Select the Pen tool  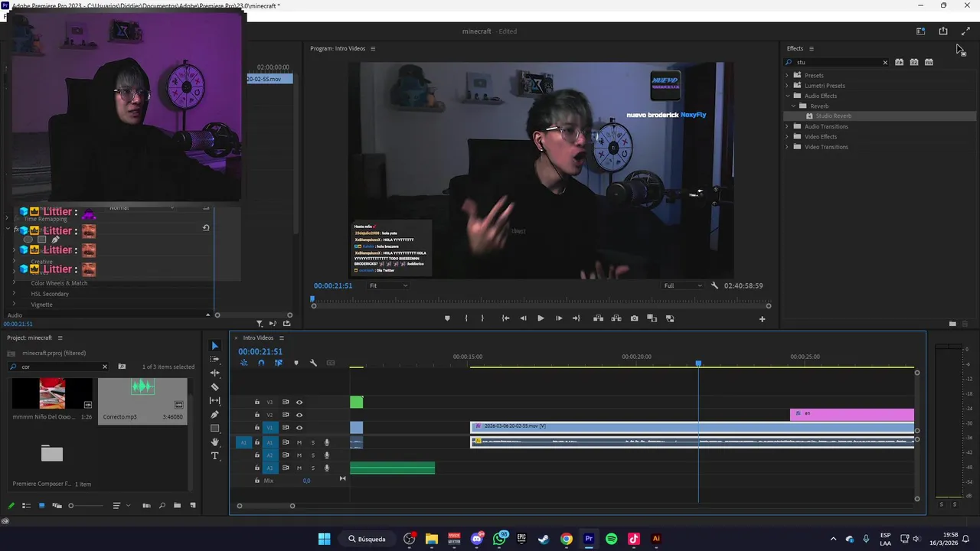pos(215,414)
